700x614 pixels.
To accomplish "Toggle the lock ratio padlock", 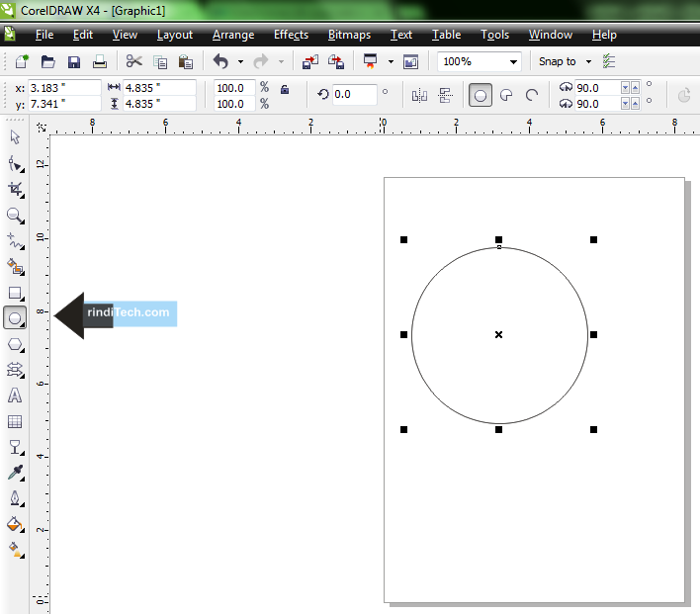I will [285, 89].
